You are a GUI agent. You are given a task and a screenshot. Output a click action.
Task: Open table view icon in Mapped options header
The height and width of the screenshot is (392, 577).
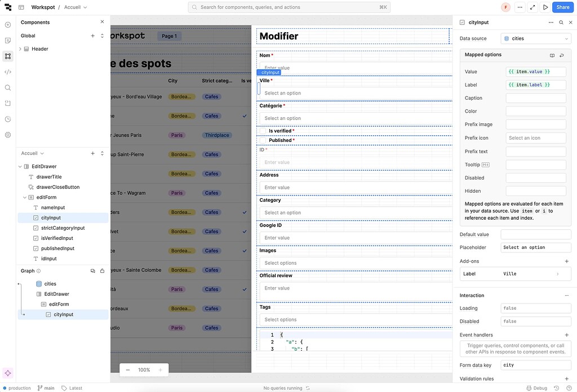pyautogui.click(x=552, y=55)
